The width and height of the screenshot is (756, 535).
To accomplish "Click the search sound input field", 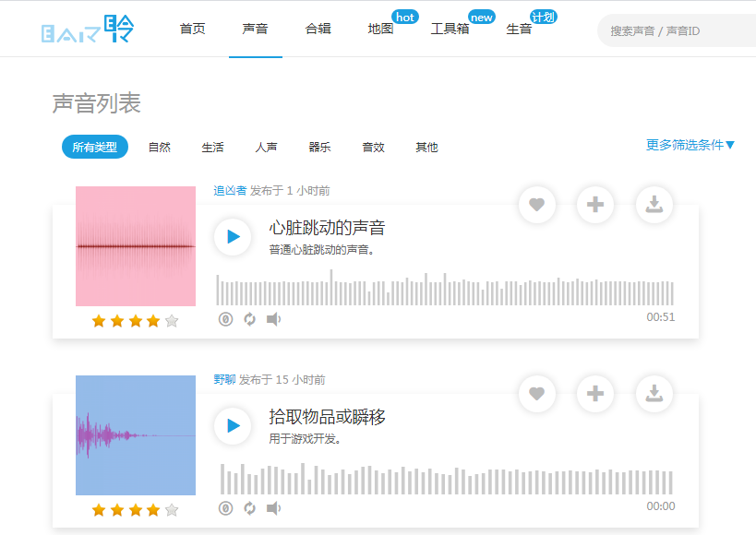I will (678, 30).
